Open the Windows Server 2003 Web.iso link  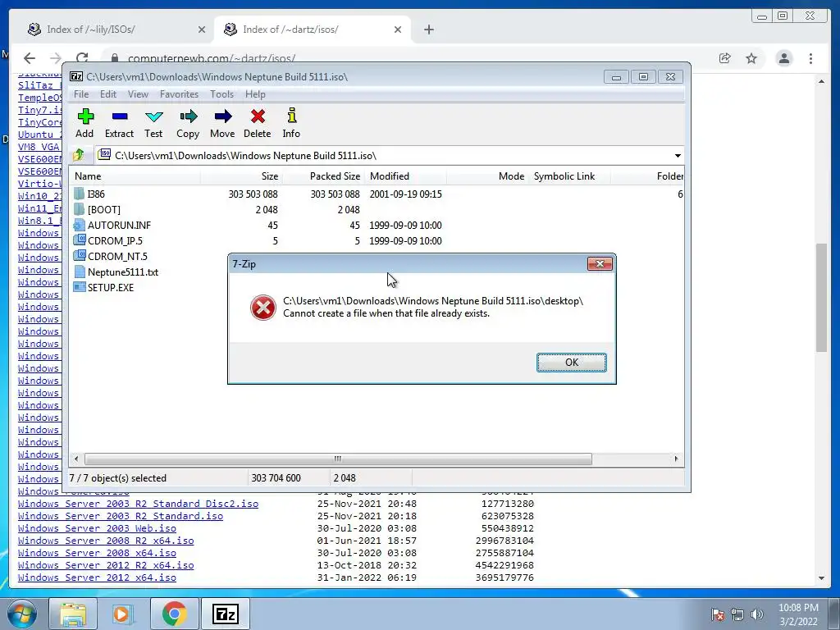[x=97, y=528]
